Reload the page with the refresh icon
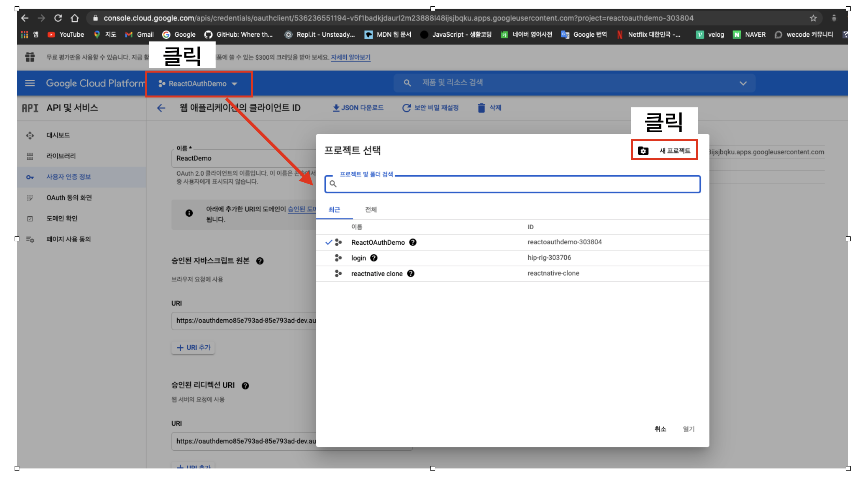Screen dimensions: 868x487 coord(58,18)
